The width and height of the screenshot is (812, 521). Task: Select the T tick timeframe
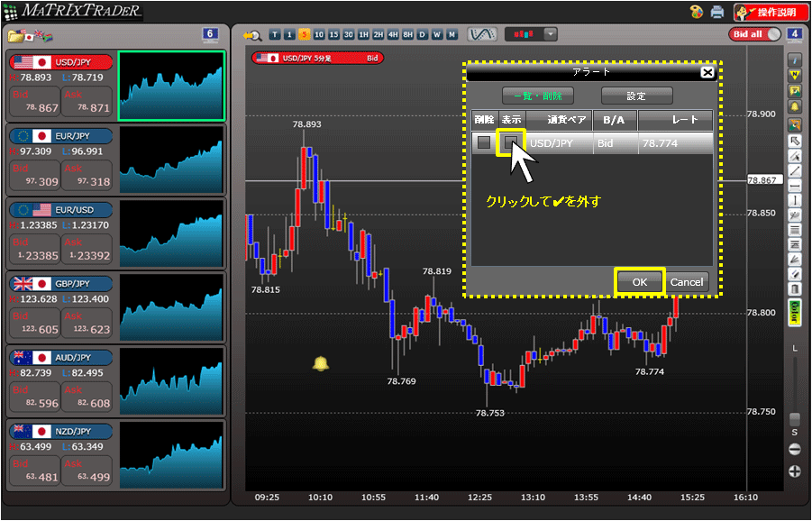(x=275, y=34)
